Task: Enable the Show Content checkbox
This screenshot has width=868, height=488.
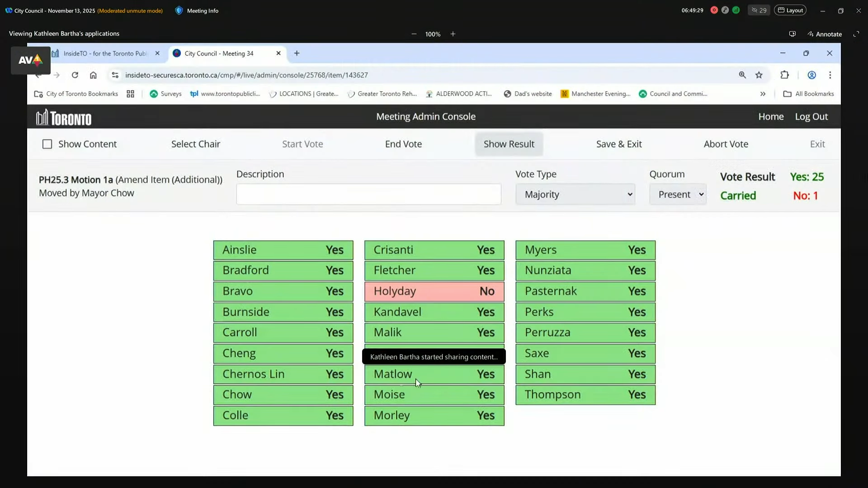Action: pos(47,144)
